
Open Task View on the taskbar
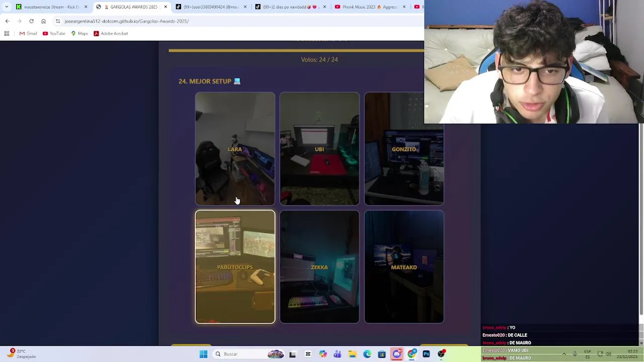292,354
